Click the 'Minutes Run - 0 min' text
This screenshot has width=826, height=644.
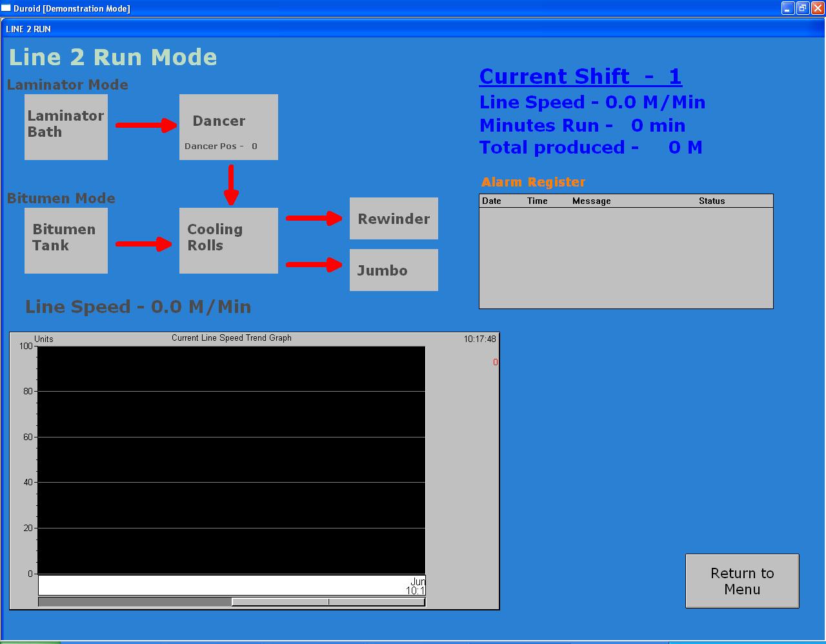pos(582,125)
